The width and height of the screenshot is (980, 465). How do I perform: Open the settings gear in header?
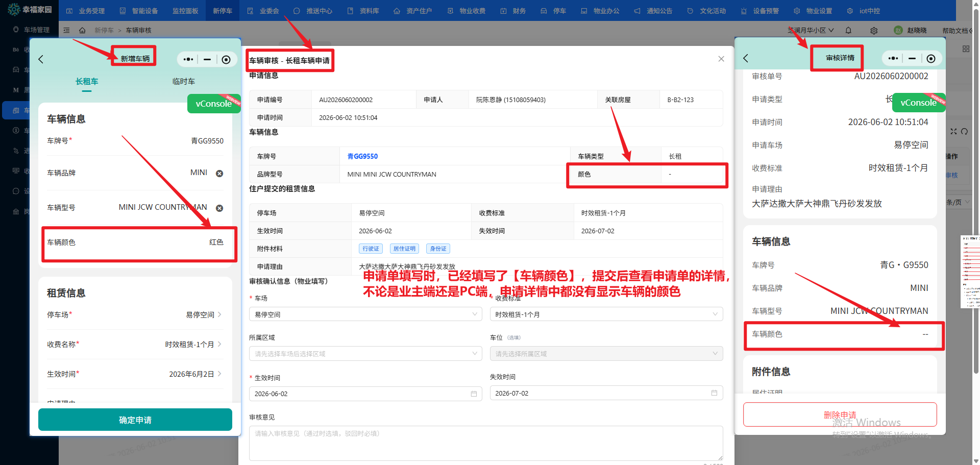(874, 31)
